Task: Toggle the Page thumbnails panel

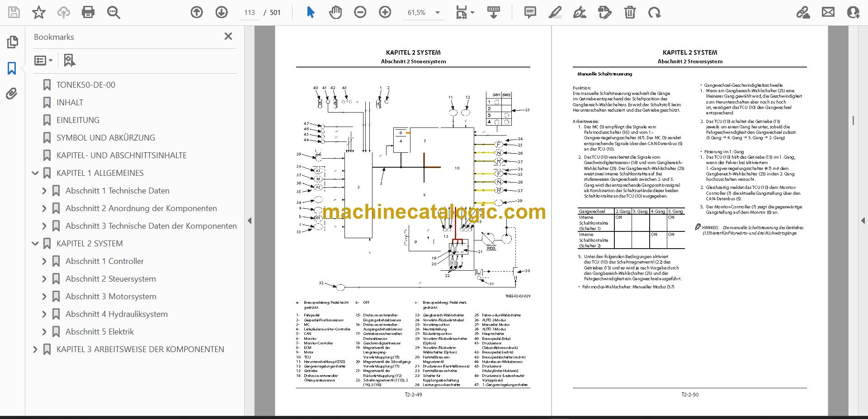Action: 12,42
